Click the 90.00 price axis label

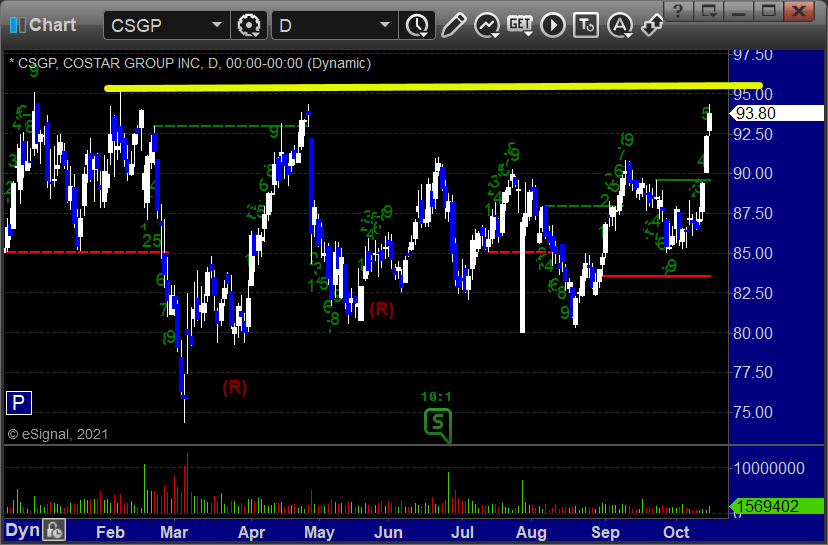753,173
